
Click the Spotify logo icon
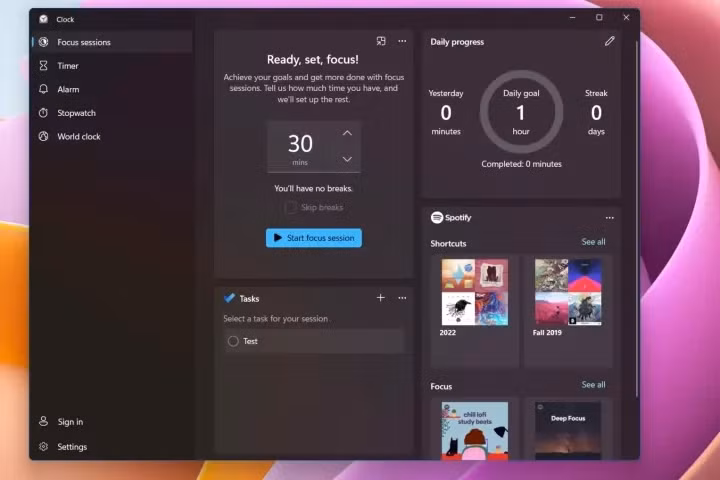pyautogui.click(x=437, y=218)
